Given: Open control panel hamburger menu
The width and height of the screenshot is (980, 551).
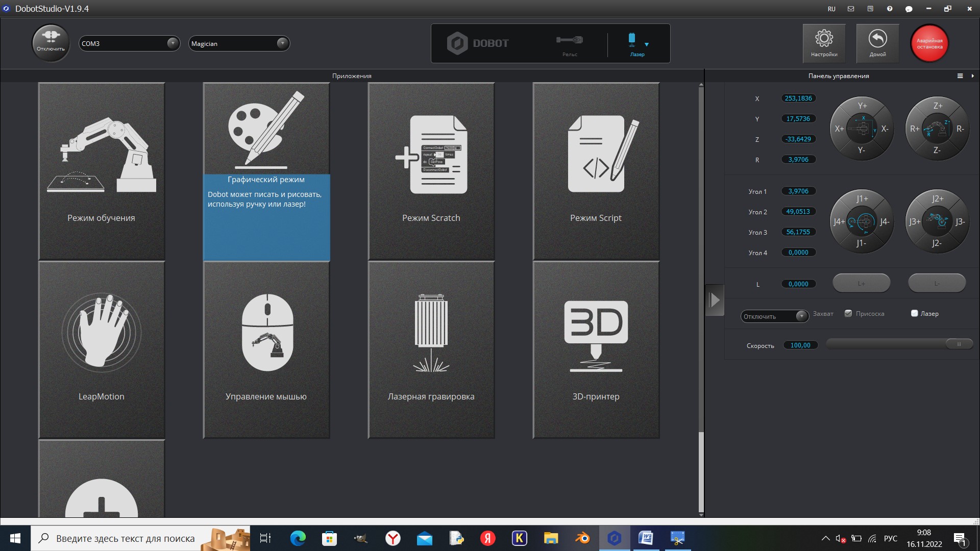Looking at the screenshot, I should [x=960, y=76].
